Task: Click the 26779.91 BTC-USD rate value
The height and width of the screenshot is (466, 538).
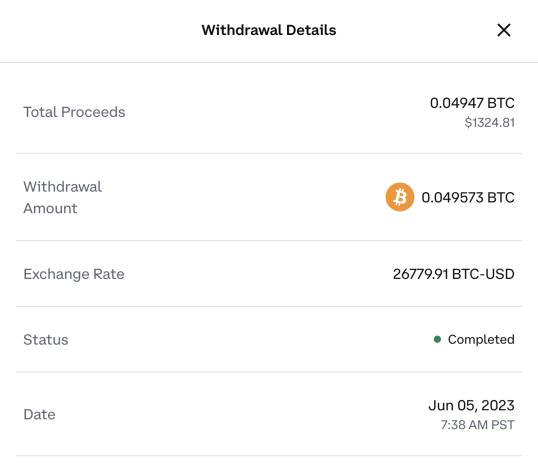Action: [454, 274]
